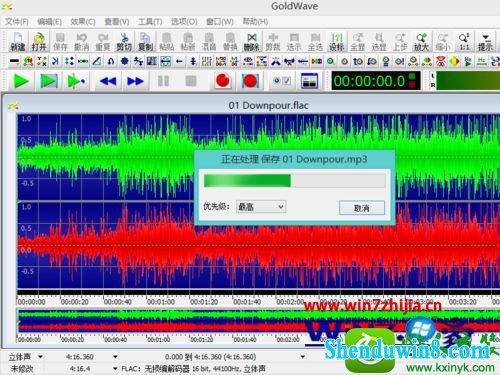Open the 工具(T) menu

[150, 22]
